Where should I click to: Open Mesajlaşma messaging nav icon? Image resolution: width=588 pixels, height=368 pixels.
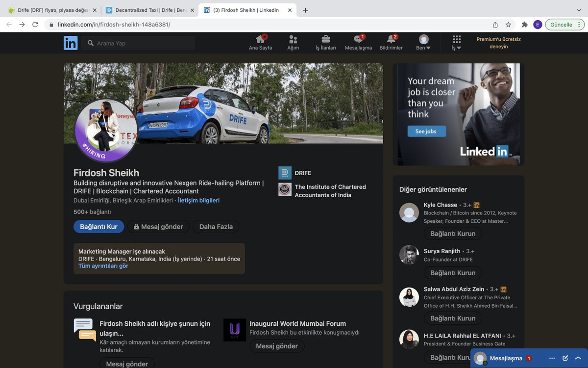pyautogui.click(x=358, y=43)
